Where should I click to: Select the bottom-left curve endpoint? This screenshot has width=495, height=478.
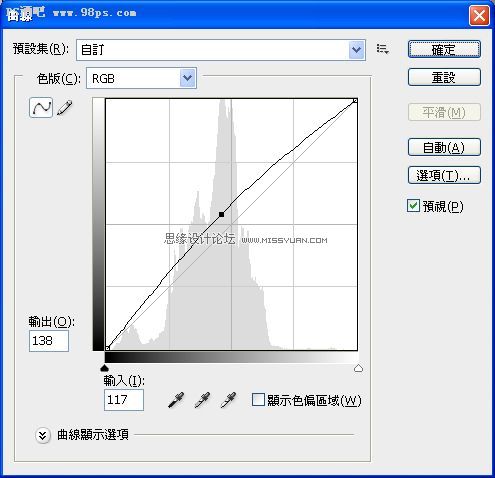click(x=107, y=348)
